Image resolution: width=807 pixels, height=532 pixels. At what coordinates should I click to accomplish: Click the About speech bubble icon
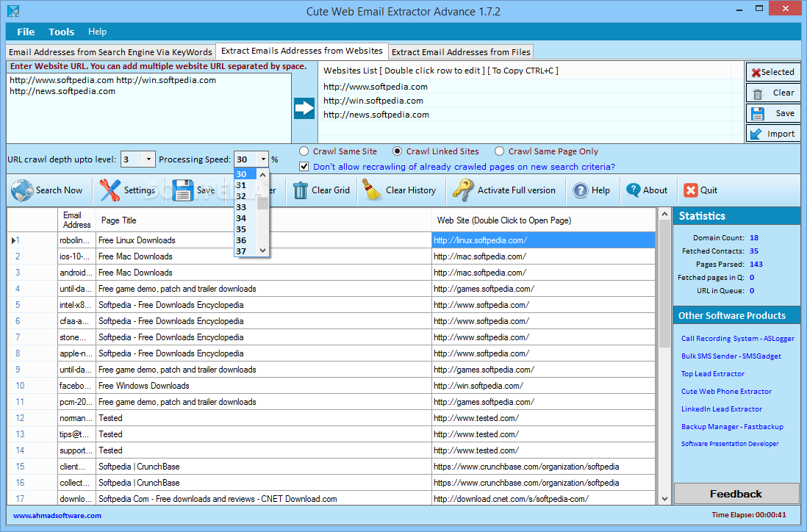tap(633, 190)
